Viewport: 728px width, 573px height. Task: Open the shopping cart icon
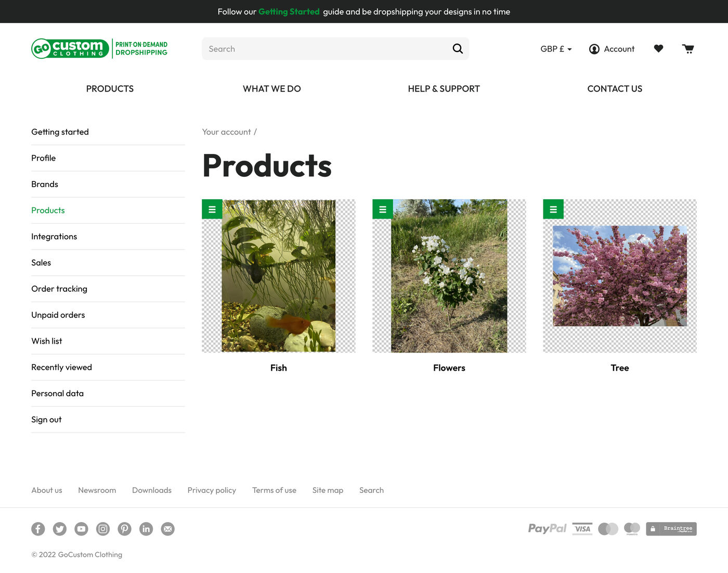tap(688, 49)
